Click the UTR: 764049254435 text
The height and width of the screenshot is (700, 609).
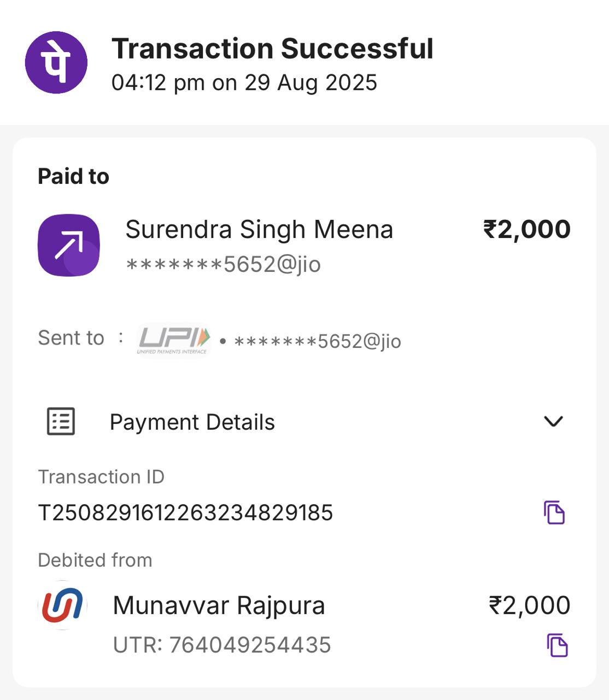coord(222,645)
